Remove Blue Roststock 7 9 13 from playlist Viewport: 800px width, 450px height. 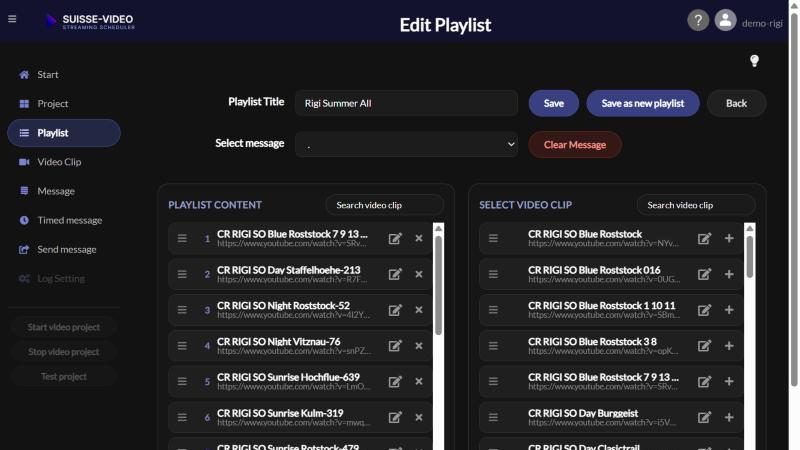(419, 238)
